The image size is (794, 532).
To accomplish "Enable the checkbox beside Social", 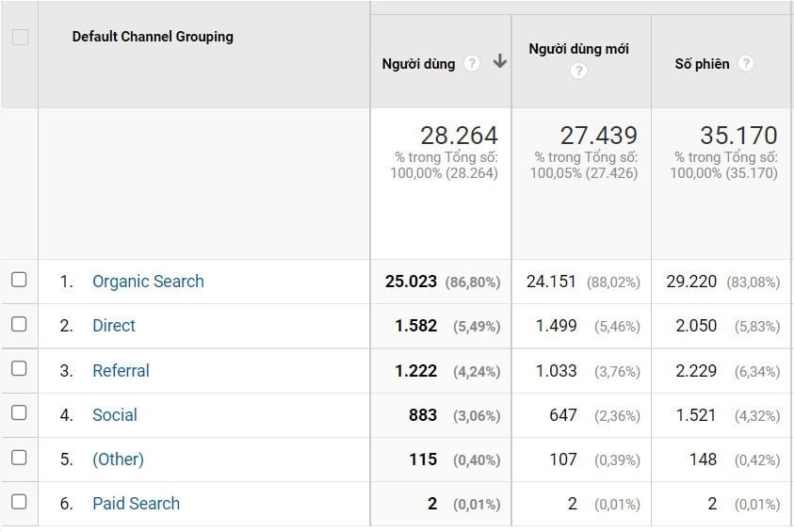I will coord(19,413).
